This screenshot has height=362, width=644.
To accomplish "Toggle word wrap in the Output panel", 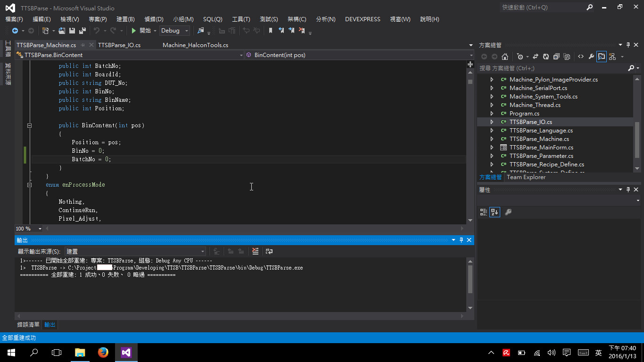I will coord(269,251).
